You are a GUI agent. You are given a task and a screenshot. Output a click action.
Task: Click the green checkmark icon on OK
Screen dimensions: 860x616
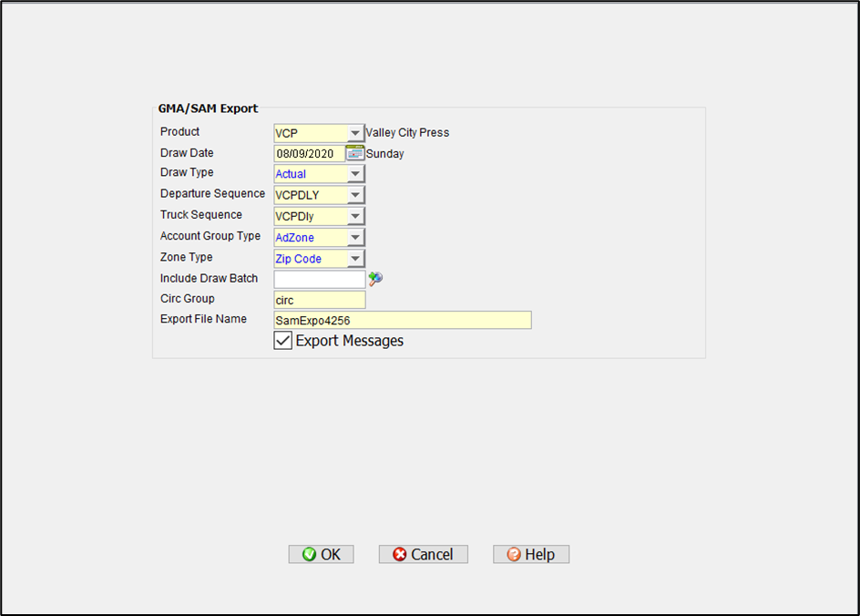[x=310, y=554]
